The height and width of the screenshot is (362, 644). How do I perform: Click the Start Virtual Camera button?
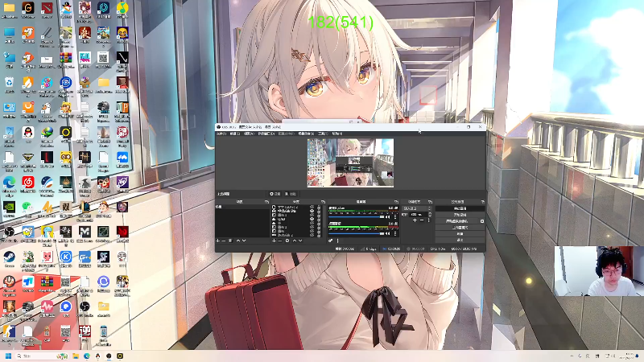[x=457, y=220]
